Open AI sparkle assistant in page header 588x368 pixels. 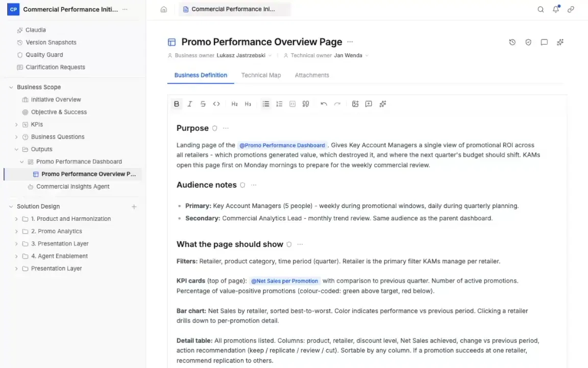point(560,42)
